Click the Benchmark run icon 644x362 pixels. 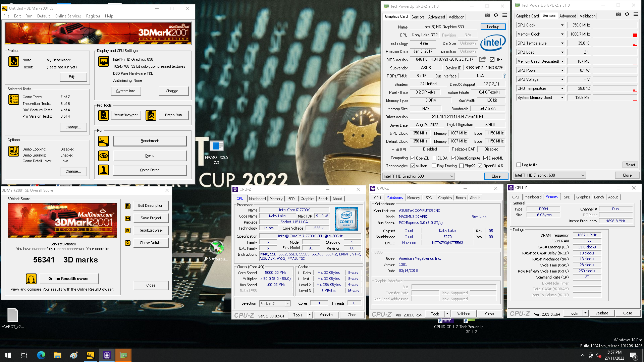tap(103, 141)
